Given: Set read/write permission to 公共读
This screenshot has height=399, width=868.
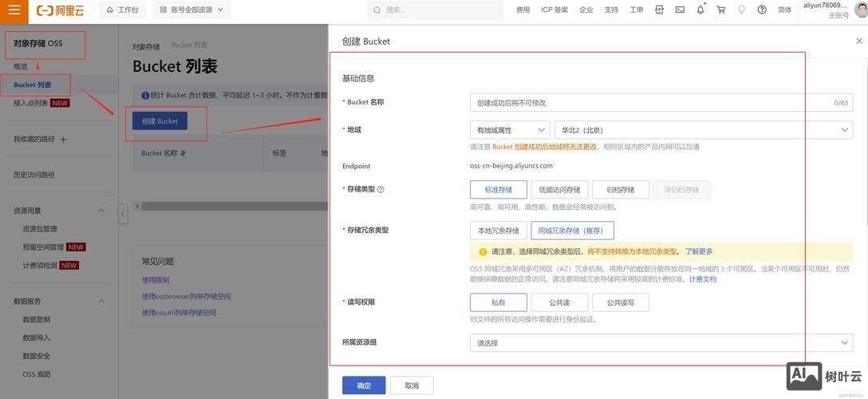Looking at the screenshot, I should [559, 302].
